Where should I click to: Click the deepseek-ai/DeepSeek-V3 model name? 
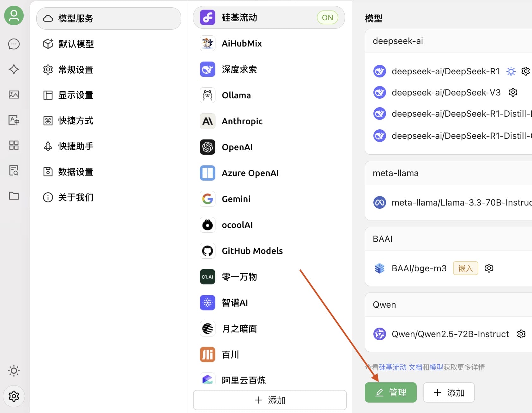(446, 93)
